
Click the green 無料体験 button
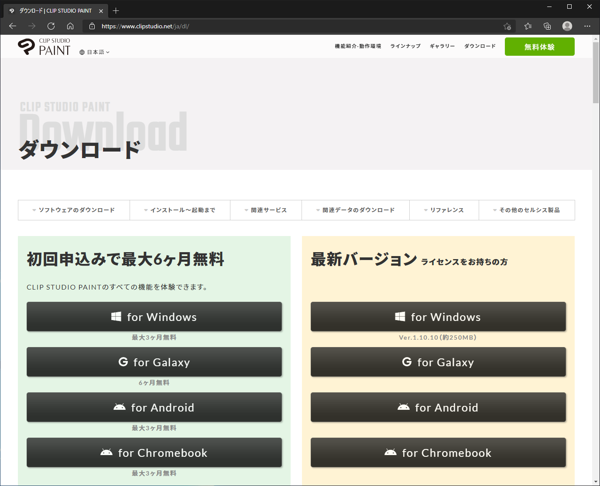coord(540,47)
